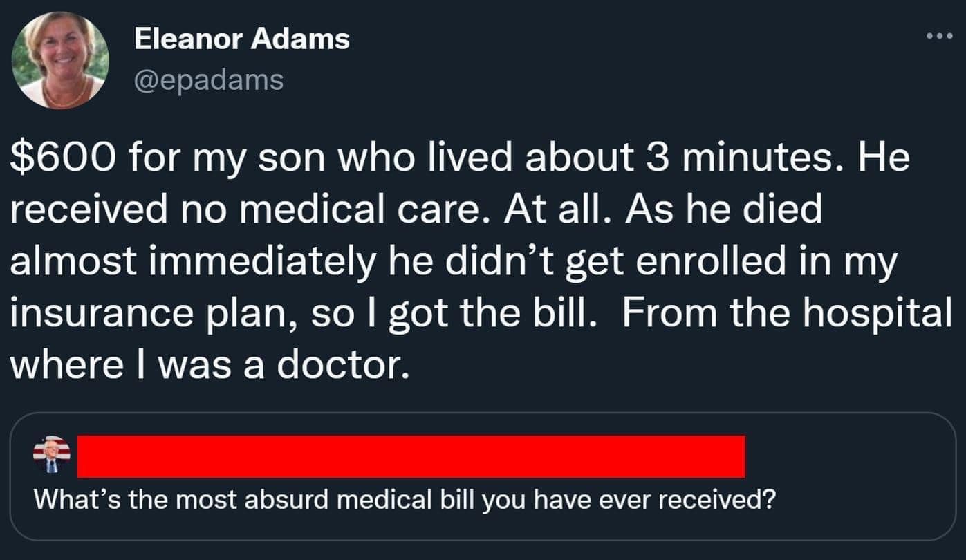Click the red redacted name bar
Screen dimensions: 966x560
(x=411, y=456)
